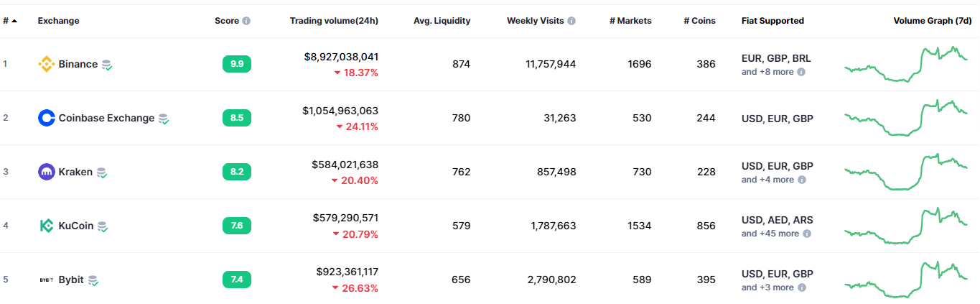Expand KuCoin's +45 more fiat list
Screen dimensions: 980x304
tap(770, 234)
